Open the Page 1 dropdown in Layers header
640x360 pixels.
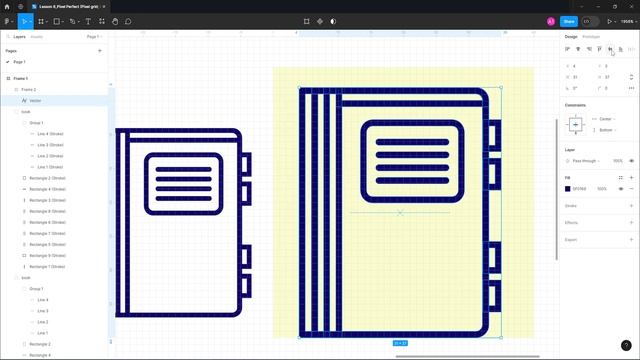tap(94, 37)
